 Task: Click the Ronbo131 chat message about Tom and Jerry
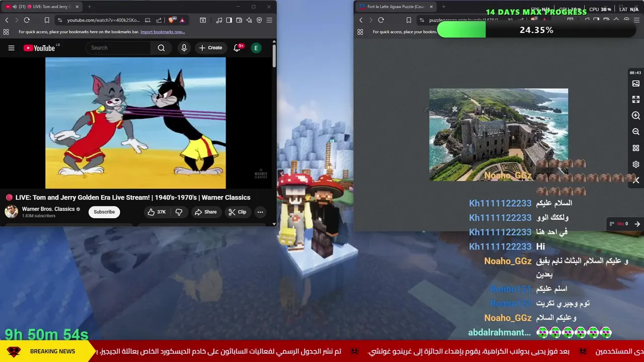tap(562, 303)
